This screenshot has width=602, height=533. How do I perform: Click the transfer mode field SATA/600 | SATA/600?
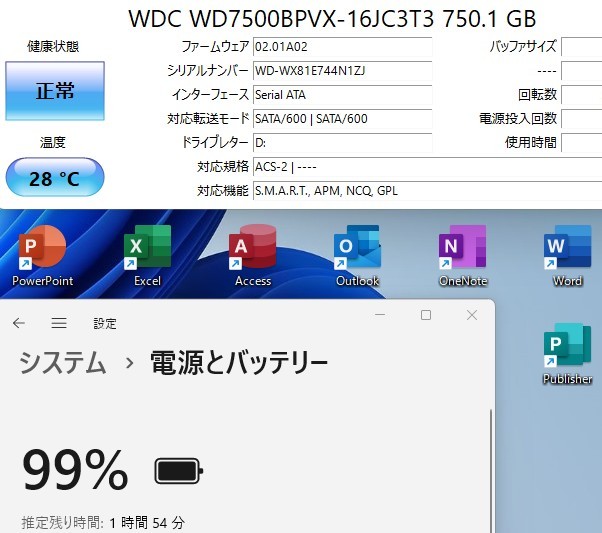click(342, 119)
